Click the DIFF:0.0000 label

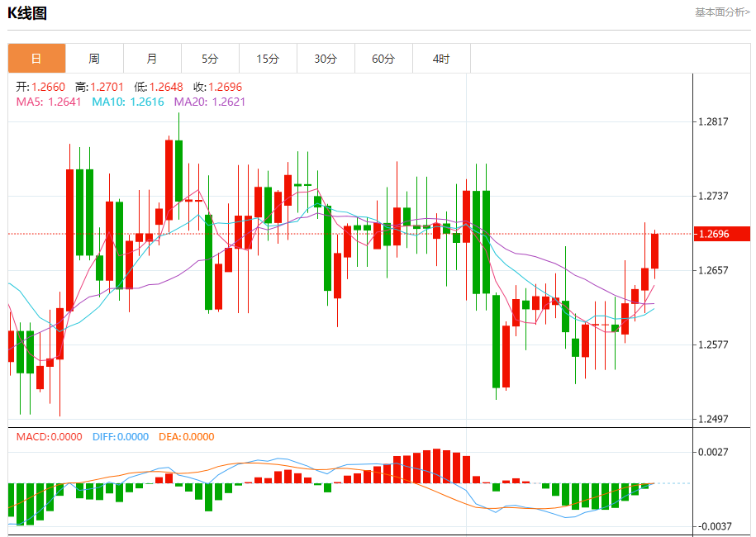tap(121, 437)
